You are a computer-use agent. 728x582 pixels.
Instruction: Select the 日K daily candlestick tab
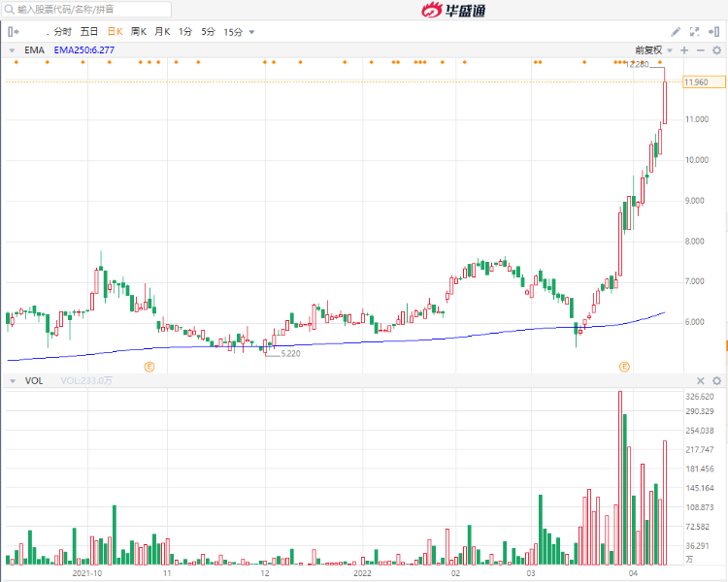116,32
